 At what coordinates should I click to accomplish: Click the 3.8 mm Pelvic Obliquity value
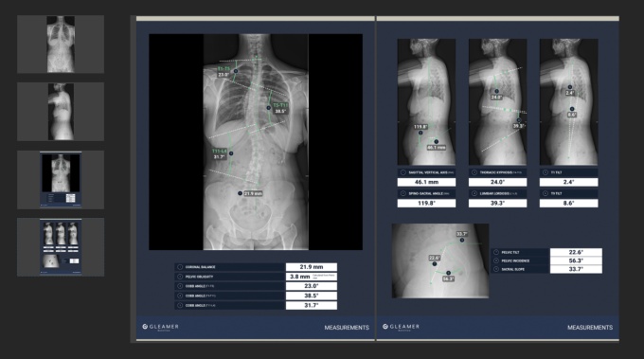click(312, 277)
